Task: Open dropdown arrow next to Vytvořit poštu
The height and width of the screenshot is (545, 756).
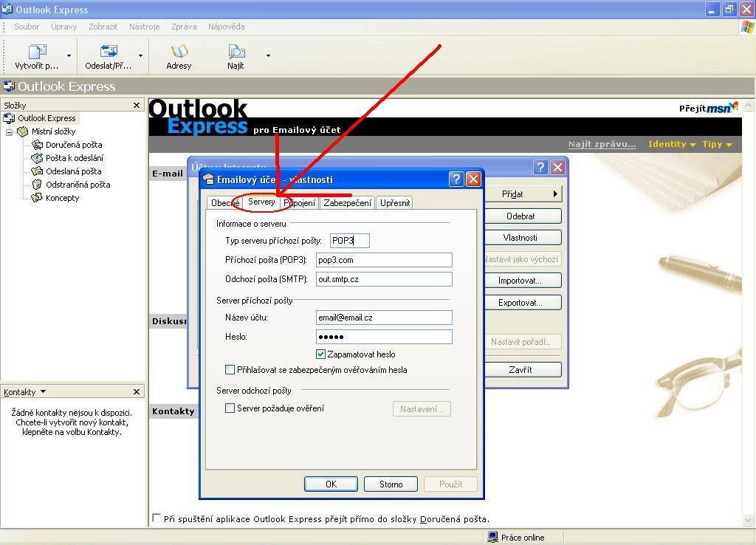Action: click(69, 56)
